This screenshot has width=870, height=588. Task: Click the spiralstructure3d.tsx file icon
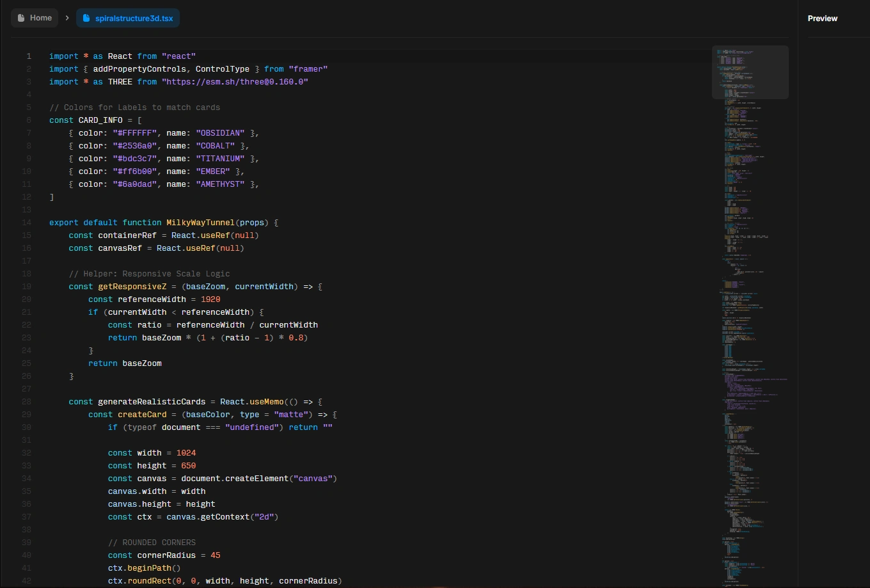(86, 18)
